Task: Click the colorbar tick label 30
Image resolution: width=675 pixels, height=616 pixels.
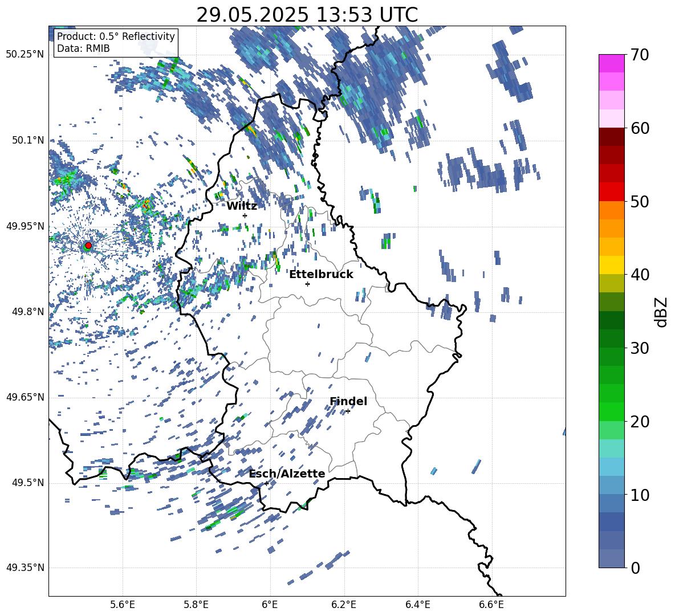Action: pos(640,348)
